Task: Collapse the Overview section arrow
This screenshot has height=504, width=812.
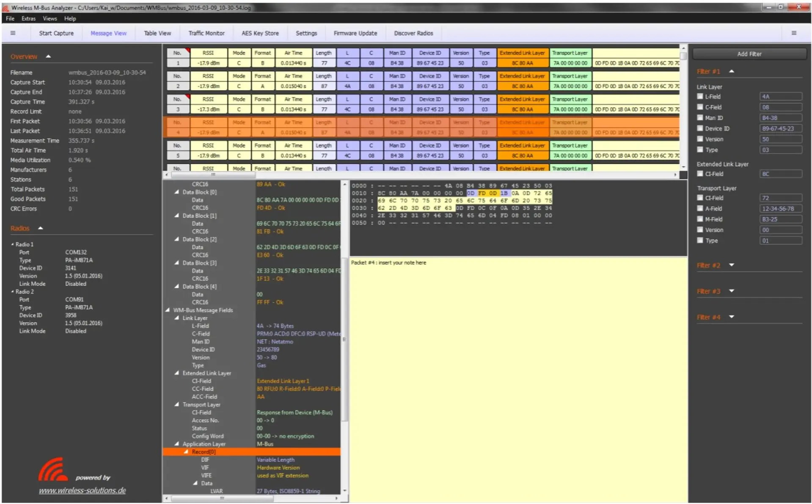Action: pyautogui.click(x=48, y=57)
